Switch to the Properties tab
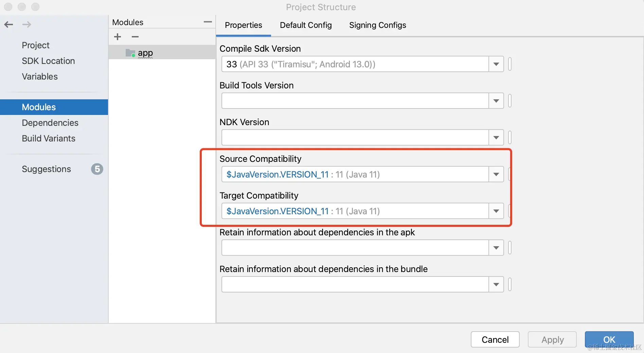The height and width of the screenshot is (353, 644). (x=244, y=25)
